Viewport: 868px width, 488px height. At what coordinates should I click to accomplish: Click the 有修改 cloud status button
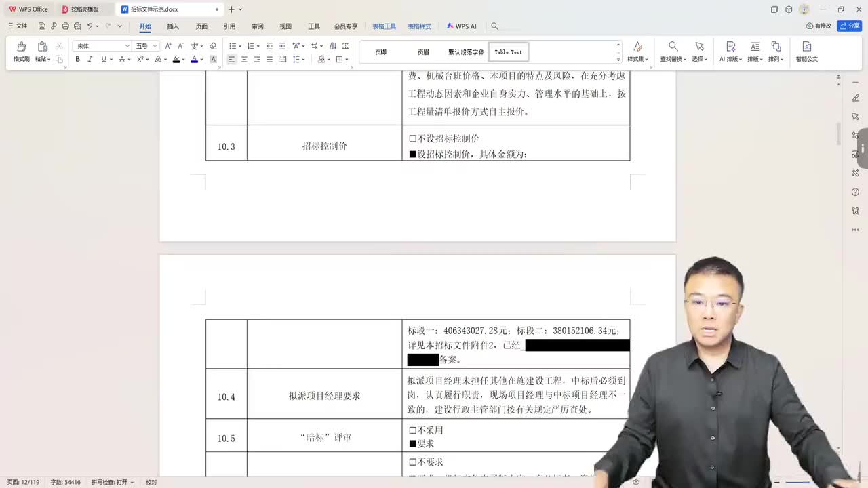[x=818, y=26]
